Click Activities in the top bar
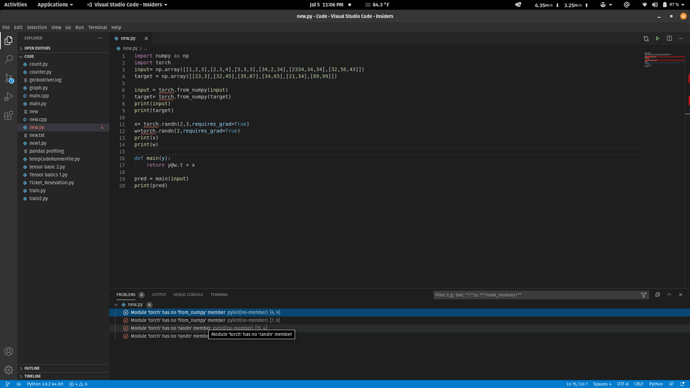 click(x=15, y=5)
